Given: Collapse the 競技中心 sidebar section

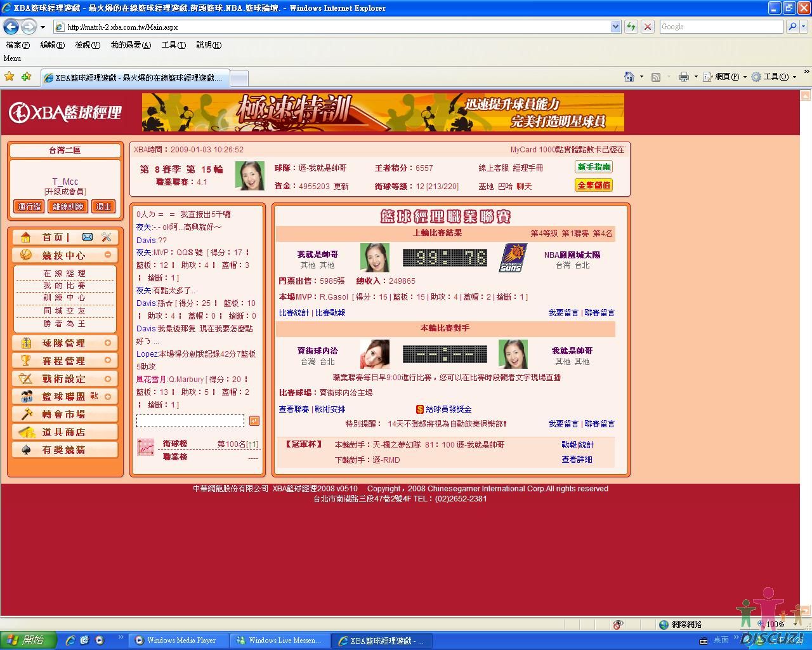Looking at the screenshot, I should click(108, 255).
